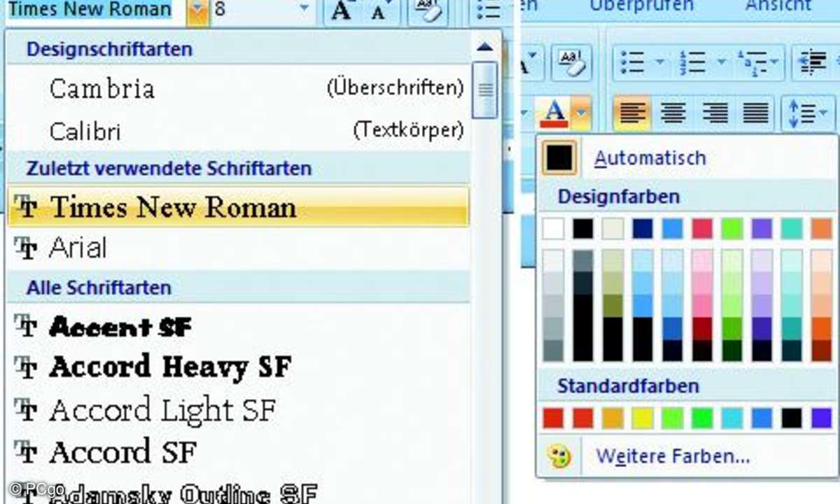The width and height of the screenshot is (840, 504).
Task: Align text right
Action: tap(715, 113)
